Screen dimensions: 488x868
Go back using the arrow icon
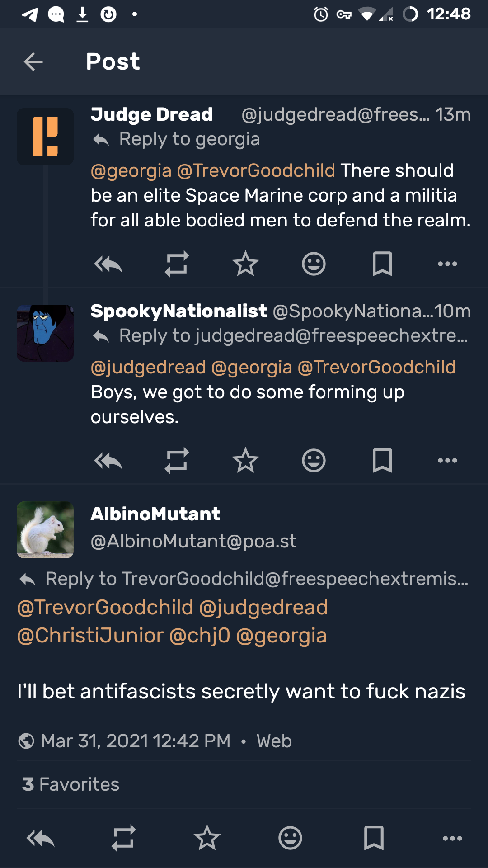click(33, 61)
